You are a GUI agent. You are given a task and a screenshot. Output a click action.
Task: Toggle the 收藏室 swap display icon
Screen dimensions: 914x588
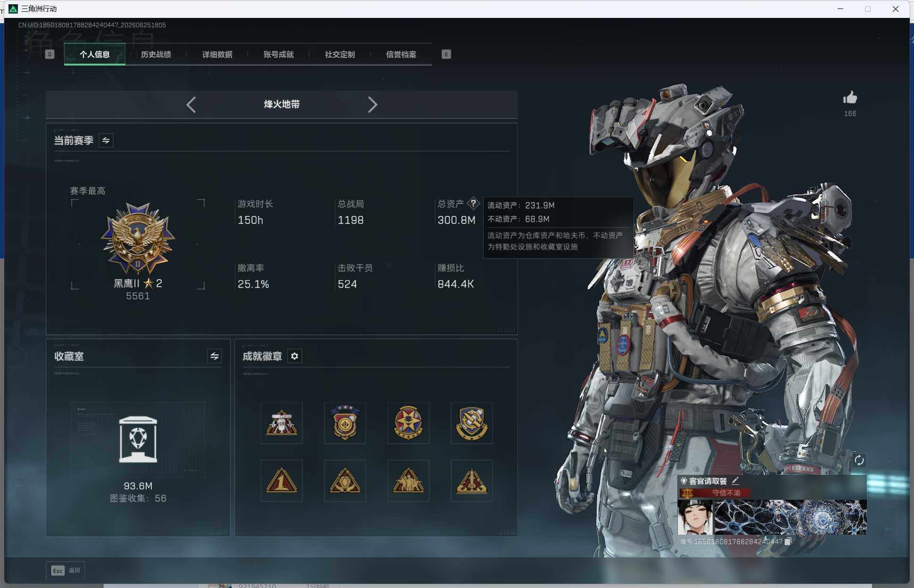pos(215,356)
